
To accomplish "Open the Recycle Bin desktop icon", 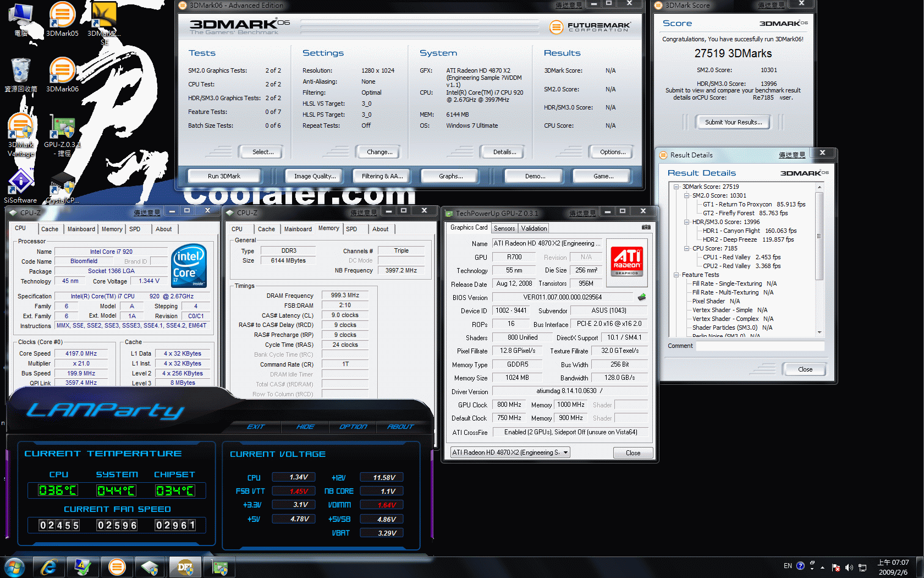I will tap(21, 75).
